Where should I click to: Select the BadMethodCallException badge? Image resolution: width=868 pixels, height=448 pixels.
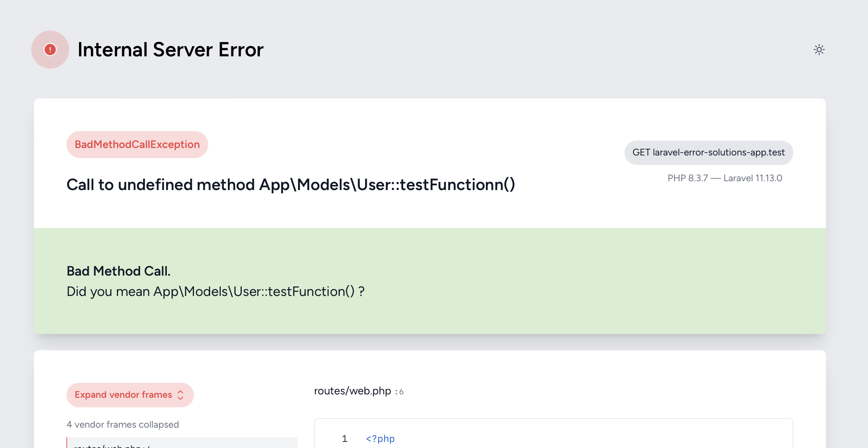137,144
